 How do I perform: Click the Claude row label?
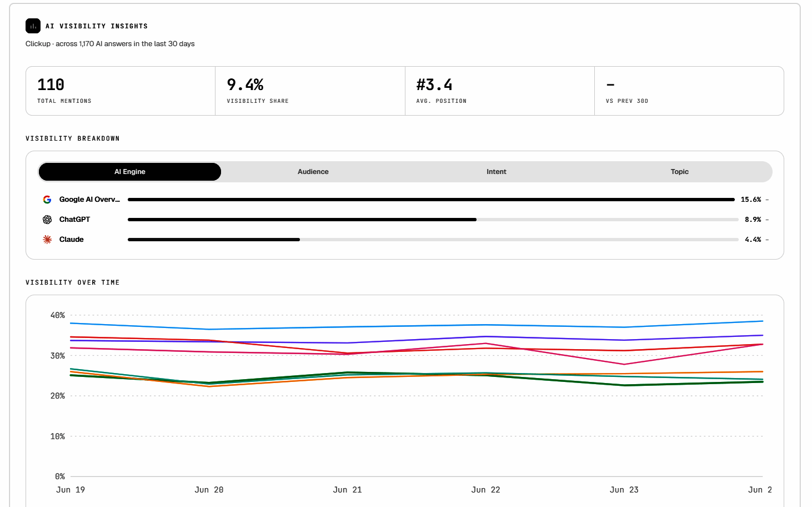(72, 240)
